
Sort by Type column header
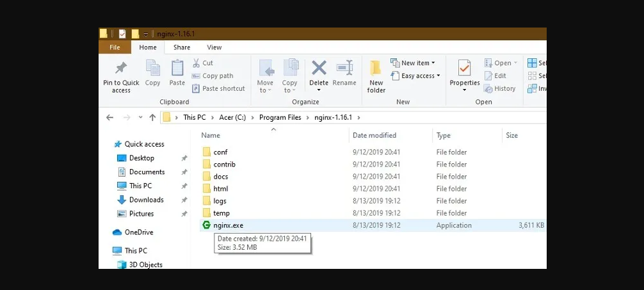coord(443,135)
